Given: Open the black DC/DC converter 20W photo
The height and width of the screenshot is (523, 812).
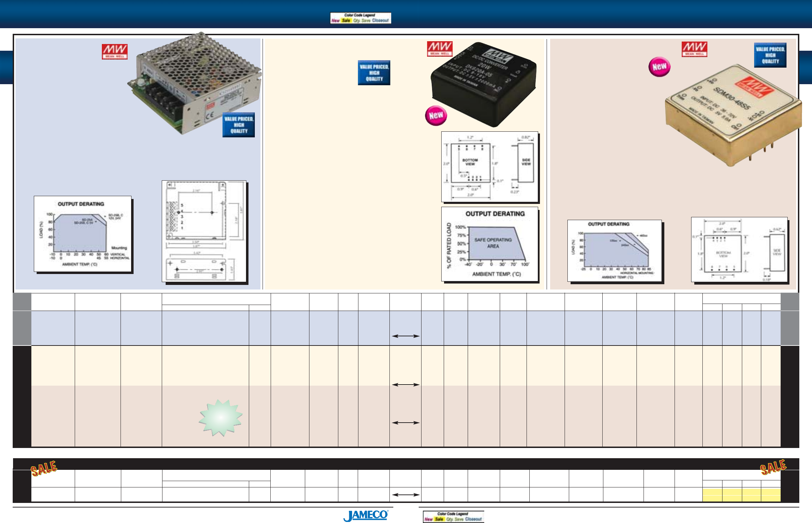Looking at the screenshot, I should [484, 85].
